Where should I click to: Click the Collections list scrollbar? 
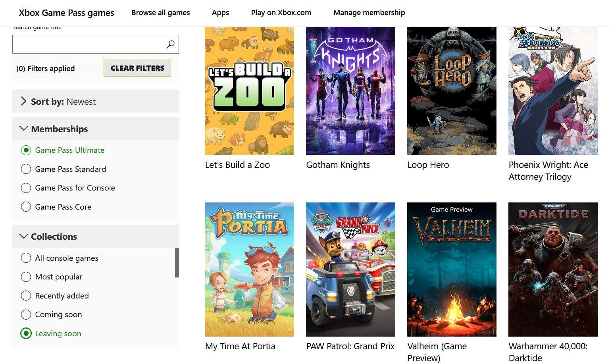pyautogui.click(x=177, y=263)
